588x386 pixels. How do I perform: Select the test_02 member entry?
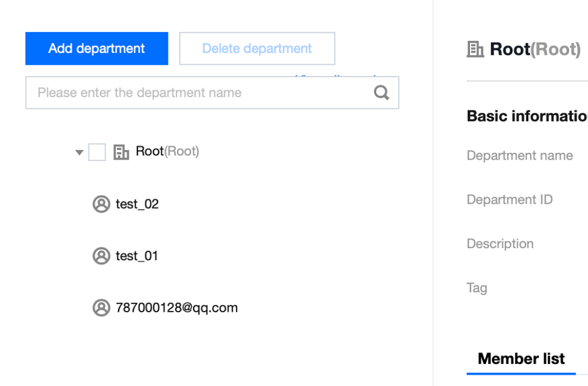(137, 204)
